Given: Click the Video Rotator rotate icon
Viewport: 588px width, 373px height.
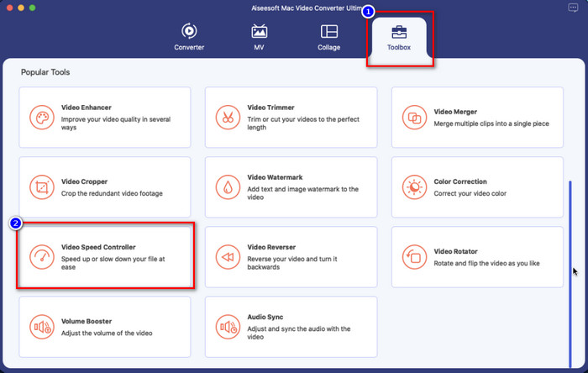Looking at the screenshot, I should pyautogui.click(x=414, y=257).
